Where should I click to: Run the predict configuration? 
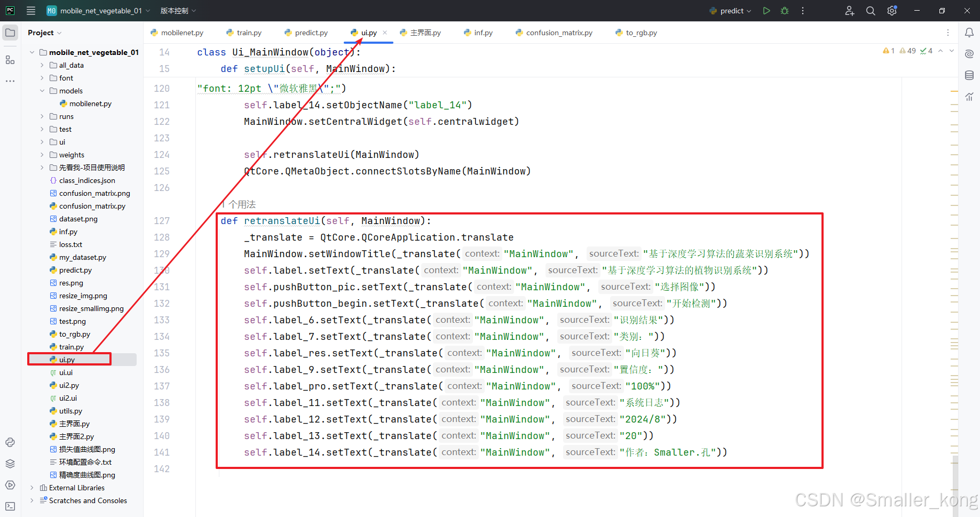click(766, 11)
